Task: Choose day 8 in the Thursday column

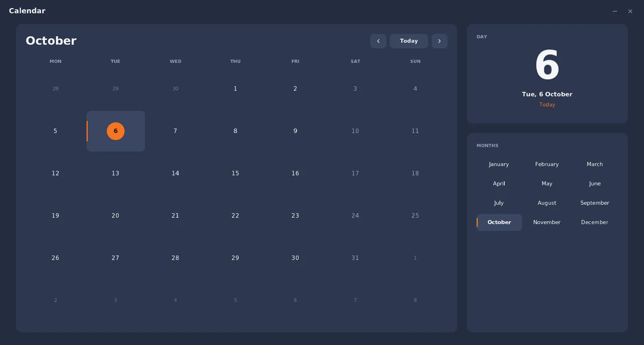Action: [x=235, y=131]
